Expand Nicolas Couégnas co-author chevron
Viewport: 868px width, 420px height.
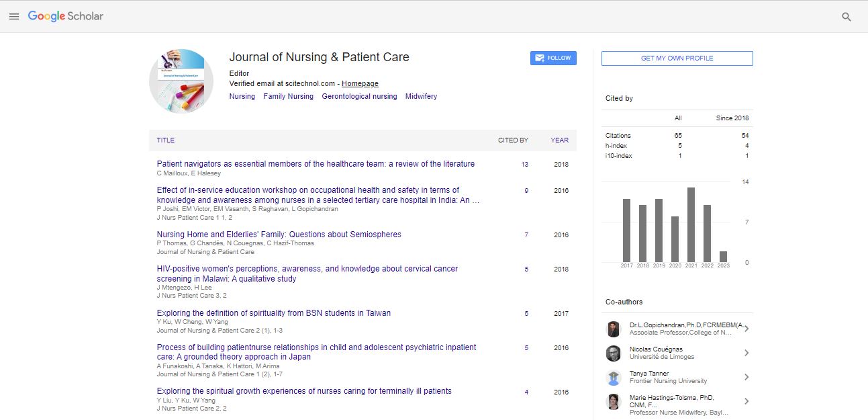point(746,353)
